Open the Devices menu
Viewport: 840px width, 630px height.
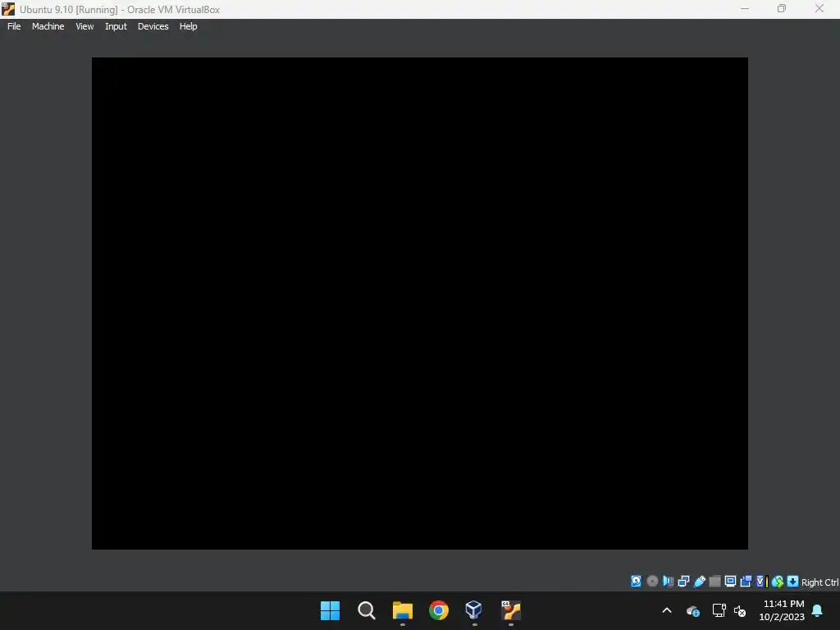(x=153, y=26)
